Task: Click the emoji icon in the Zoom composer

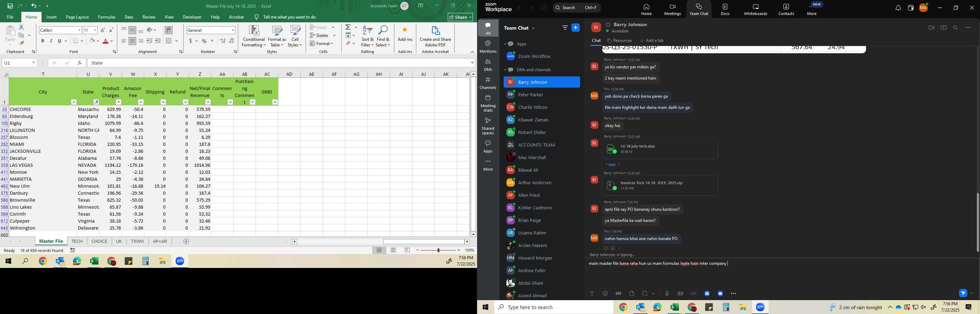Action: coord(605,293)
